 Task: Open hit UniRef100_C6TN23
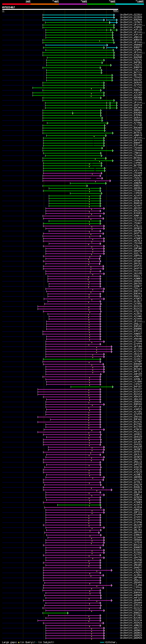pyautogui.click(x=131, y=22)
